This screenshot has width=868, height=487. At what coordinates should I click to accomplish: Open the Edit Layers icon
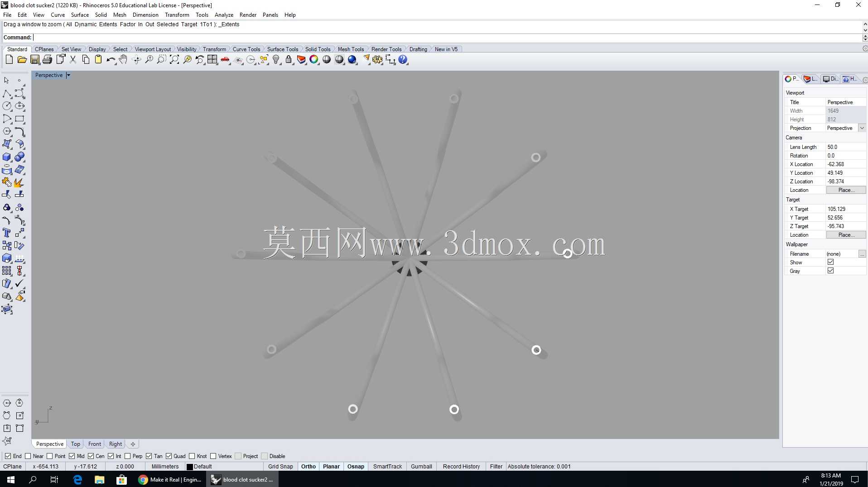(x=301, y=60)
